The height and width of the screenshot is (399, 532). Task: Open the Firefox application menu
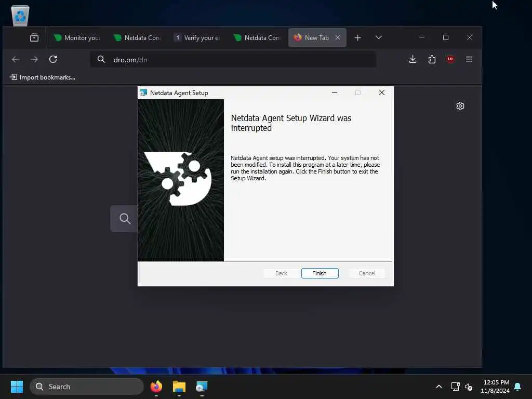click(x=469, y=59)
